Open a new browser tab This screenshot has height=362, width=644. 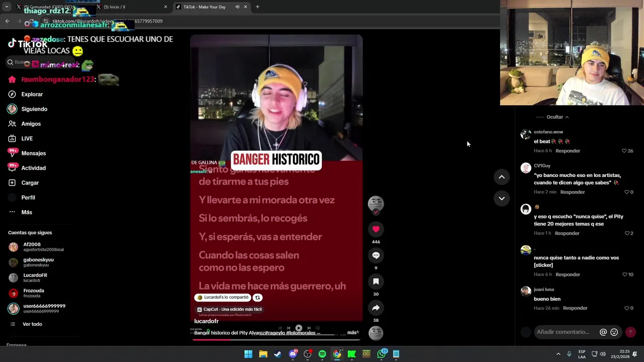pyautogui.click(x=258, y=7)
